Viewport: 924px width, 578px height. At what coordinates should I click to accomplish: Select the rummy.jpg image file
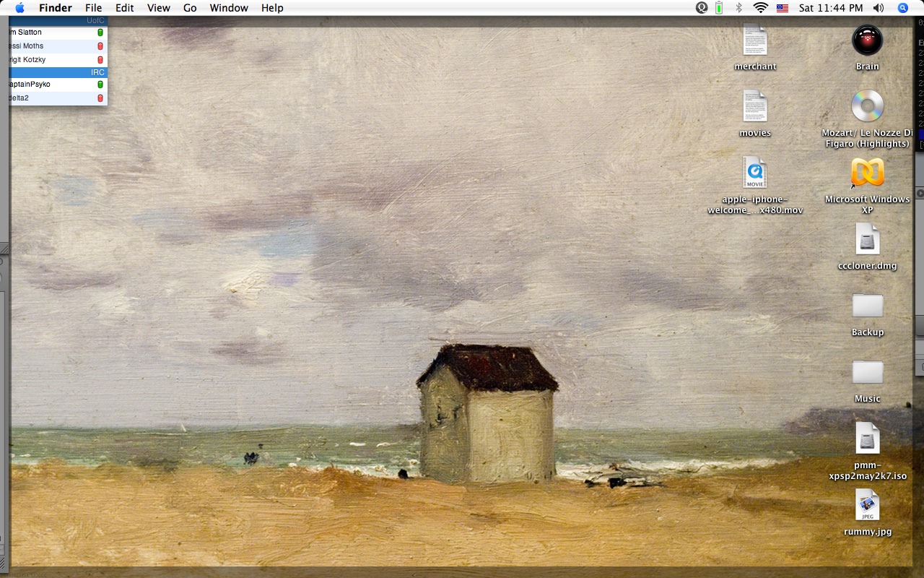pos(867,505)
